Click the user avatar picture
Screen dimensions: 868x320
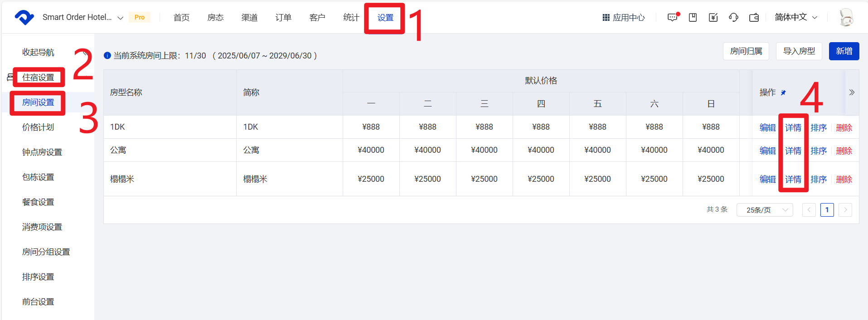pos(845,18)
